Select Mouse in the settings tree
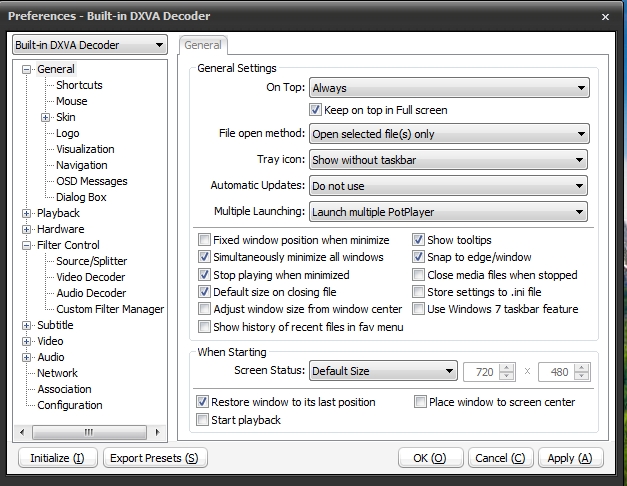 [72, 101]
